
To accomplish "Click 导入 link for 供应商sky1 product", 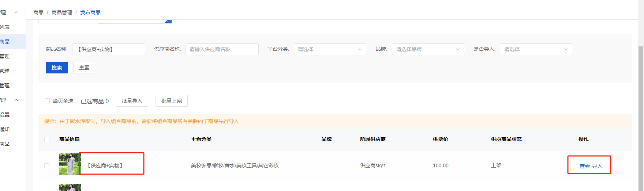I will point(597,166).
